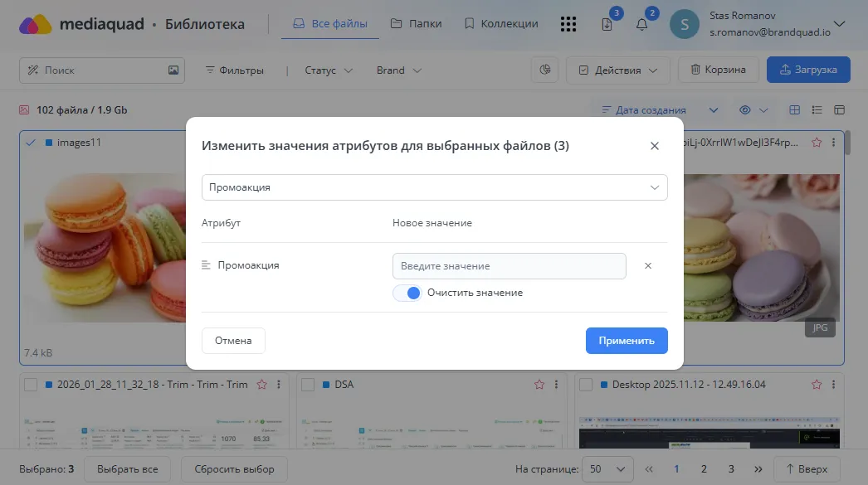Select the grid view icon
868x485 pixels.
(x=796, y=109)
